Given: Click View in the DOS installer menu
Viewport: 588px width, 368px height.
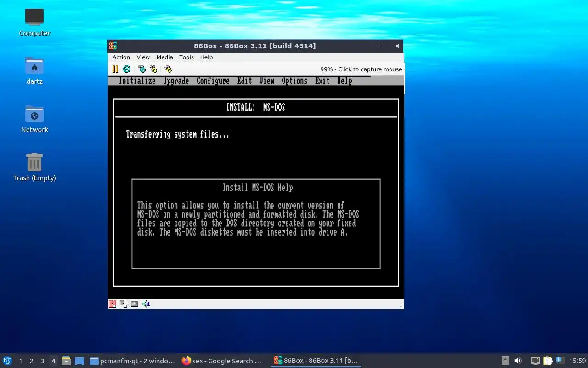Looking at the screenshot, I should [x=267, y=81].
